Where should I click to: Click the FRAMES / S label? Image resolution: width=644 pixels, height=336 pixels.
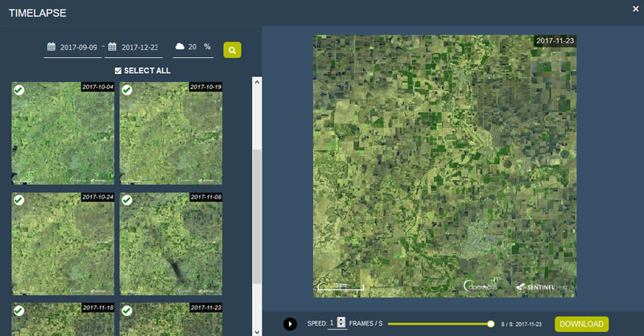pyautogui.click(x=365, y=323)
